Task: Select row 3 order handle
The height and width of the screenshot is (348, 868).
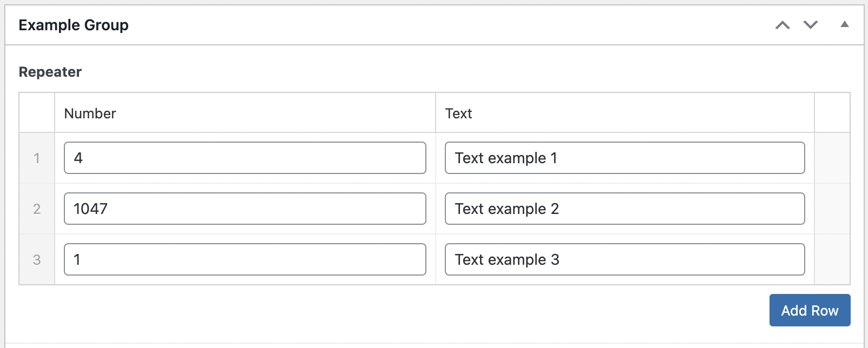Action: point(37,259)
